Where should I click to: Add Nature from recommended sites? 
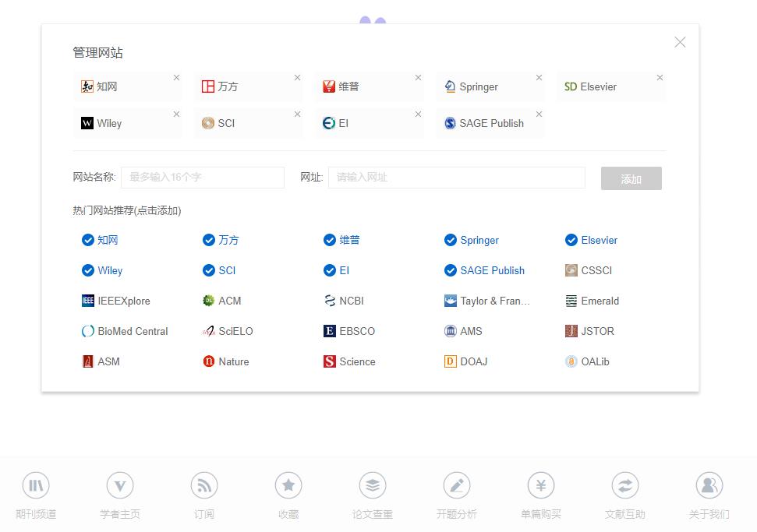coord(225,361)
